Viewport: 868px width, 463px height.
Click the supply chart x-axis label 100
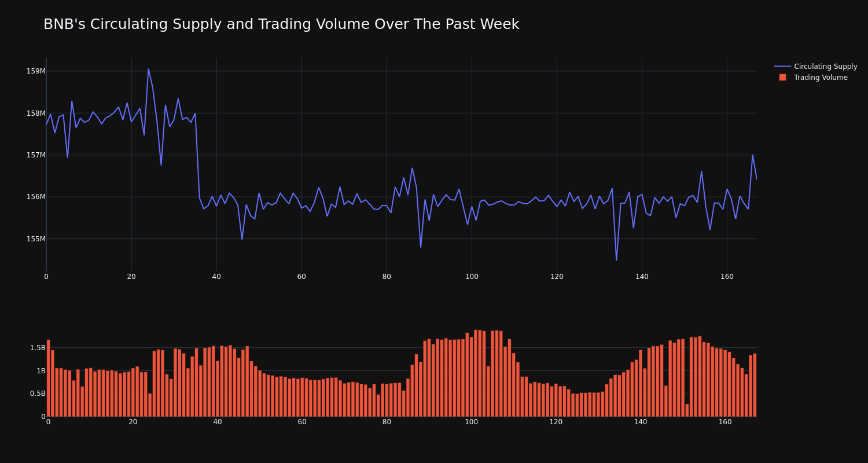(x=472, y=277)
